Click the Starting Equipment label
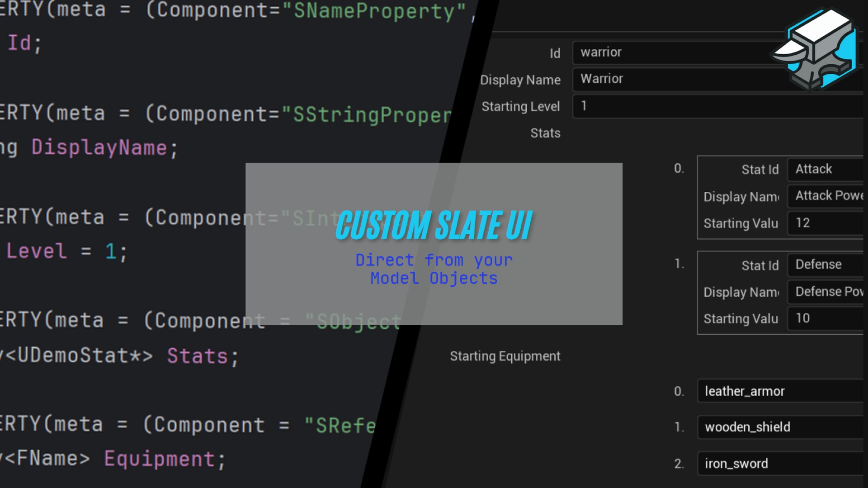 (505, 356)
